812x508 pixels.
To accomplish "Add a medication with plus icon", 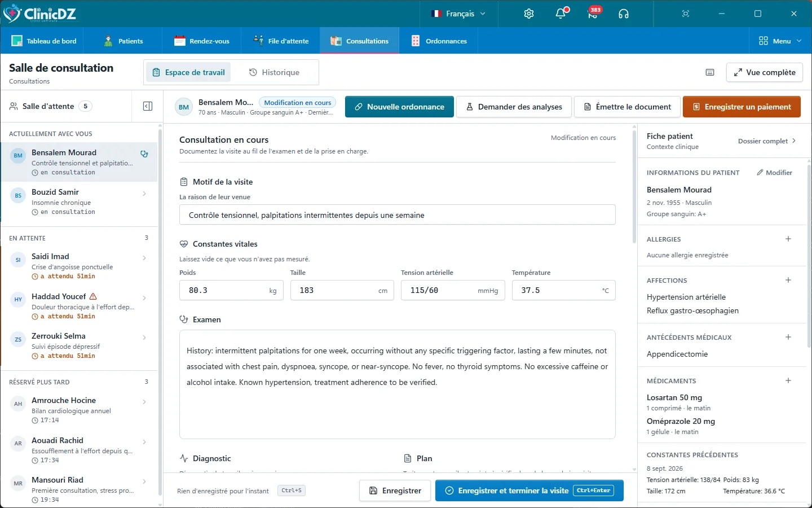I will (788, 380).
